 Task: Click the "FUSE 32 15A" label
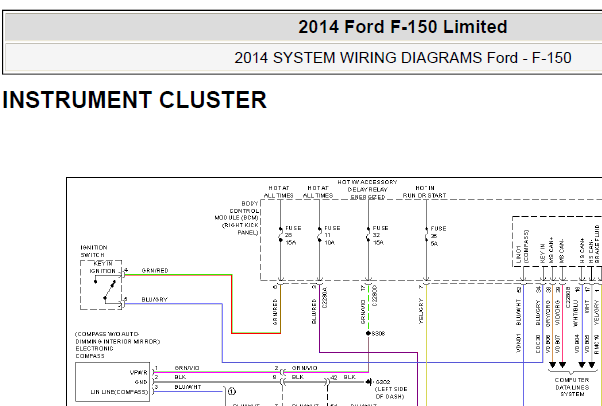click(380, 235)
